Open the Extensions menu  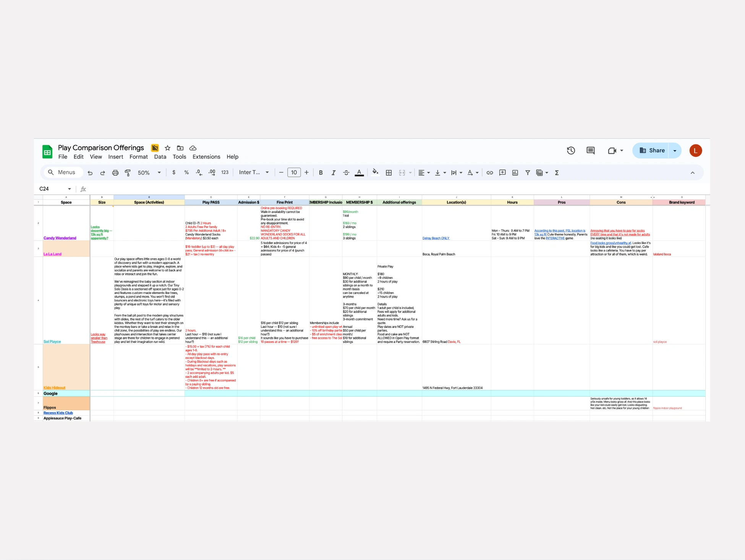(x=206, y=157)
